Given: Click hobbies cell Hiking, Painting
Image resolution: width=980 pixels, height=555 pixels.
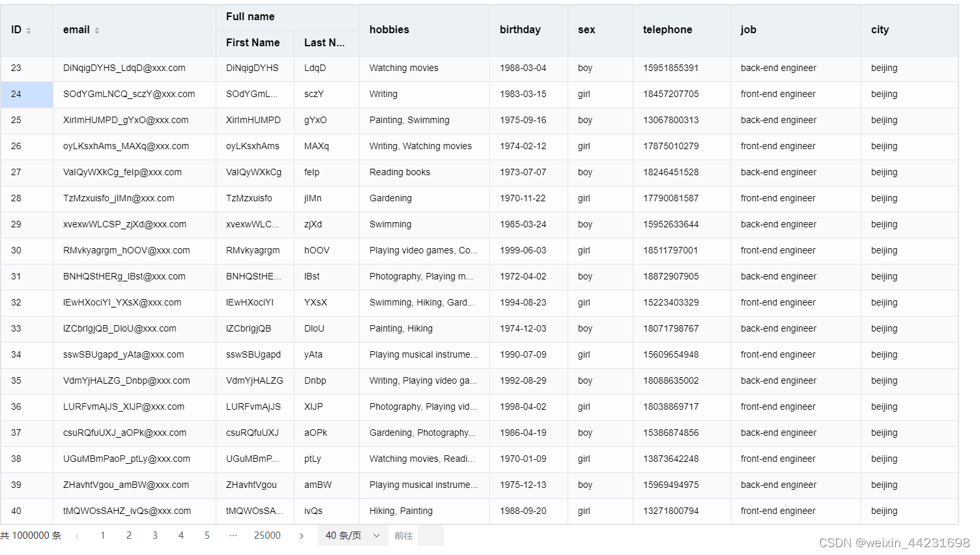Looking at the screenshot, I should (x=401, y=511).
